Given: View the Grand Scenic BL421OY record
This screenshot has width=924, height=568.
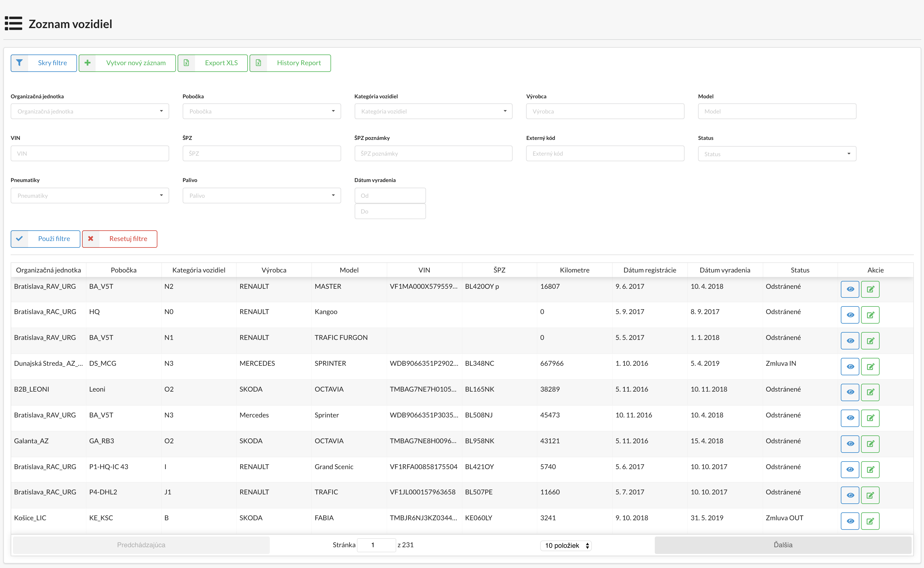Looking at the screenshot, I should [850, 470].
